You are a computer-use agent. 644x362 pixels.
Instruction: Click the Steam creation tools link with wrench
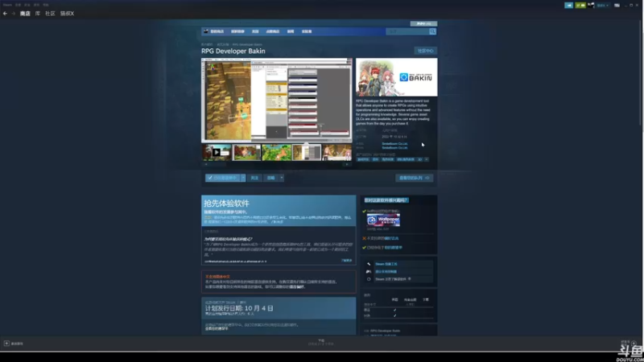point(386,264)
